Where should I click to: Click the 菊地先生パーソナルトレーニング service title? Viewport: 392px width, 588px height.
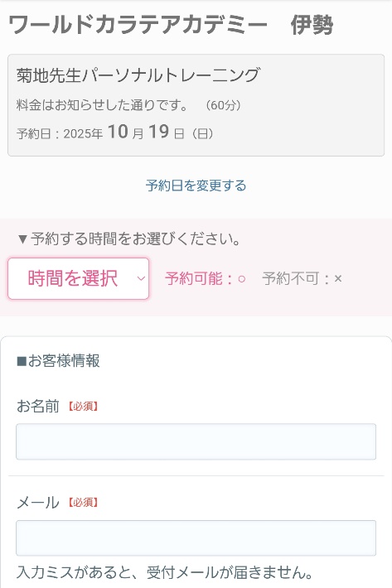(138, 75)
